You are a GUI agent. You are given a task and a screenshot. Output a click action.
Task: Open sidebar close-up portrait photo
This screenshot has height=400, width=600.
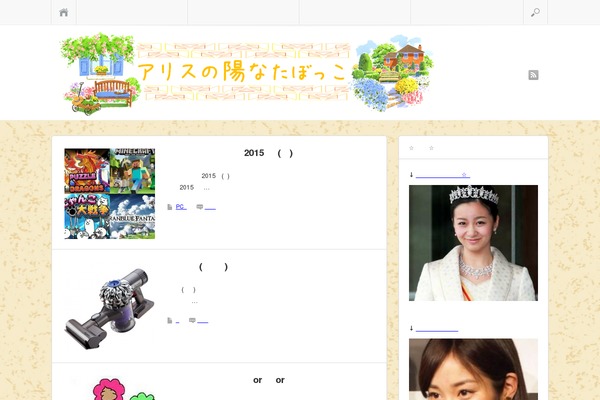473,369
